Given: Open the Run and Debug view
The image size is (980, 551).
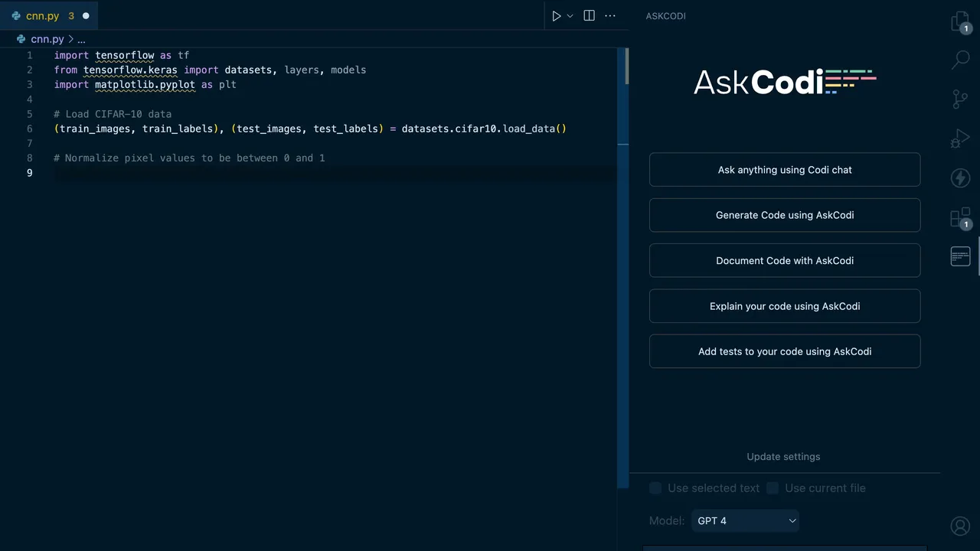Looking at the screenshot, I should pyautogui.click(x=960, y=139).
